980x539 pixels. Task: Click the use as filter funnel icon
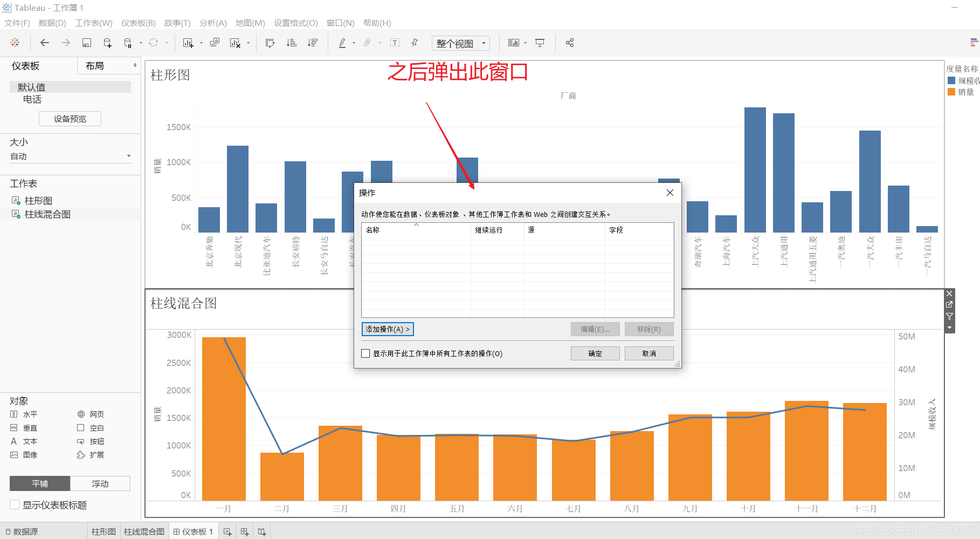949,317
